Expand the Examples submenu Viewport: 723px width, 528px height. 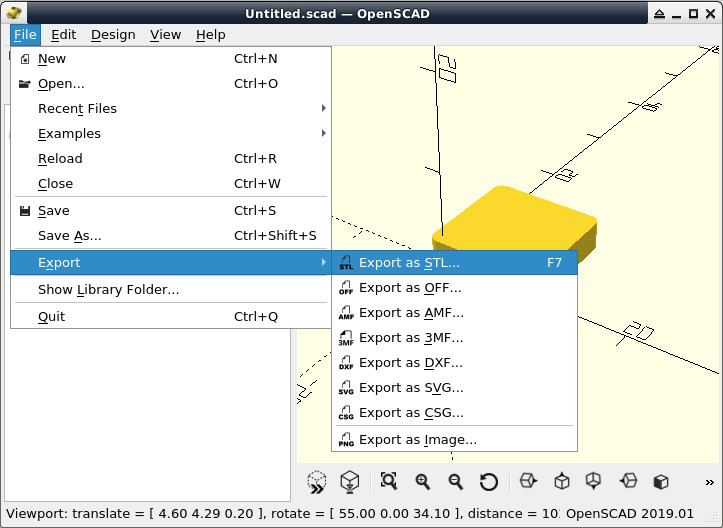171,133
